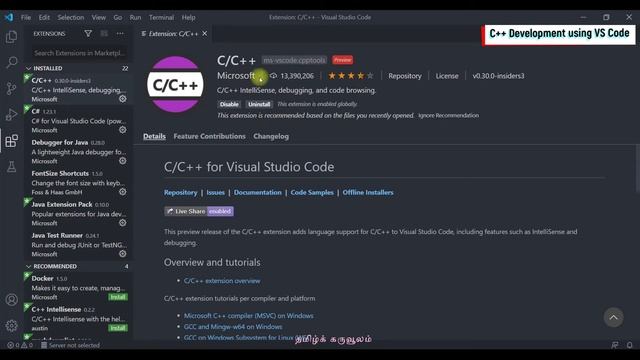
Task: Open the Test flask view
Action: coord(11,167)
